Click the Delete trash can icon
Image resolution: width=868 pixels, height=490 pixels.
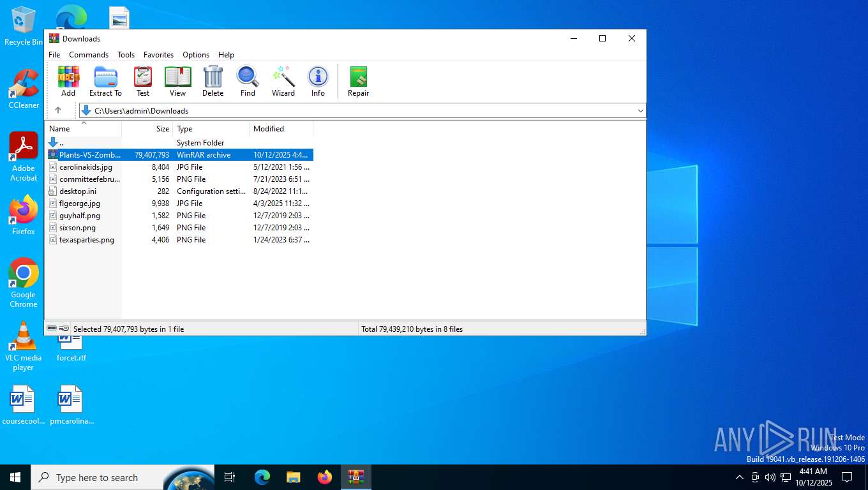(213, 81)
